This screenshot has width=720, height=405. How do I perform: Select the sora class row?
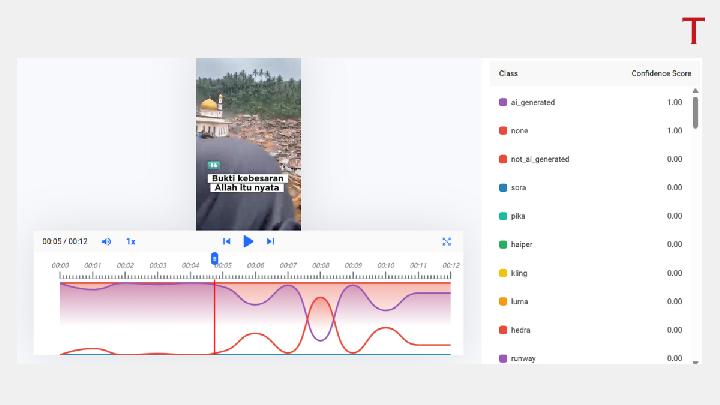590,187
